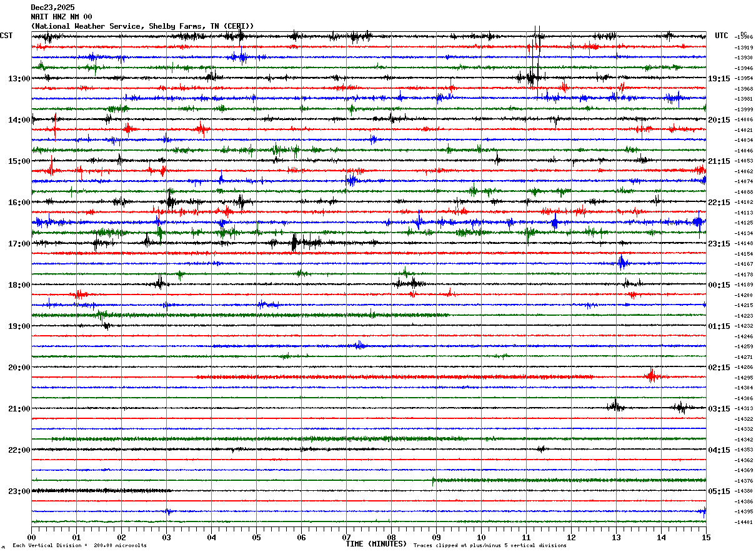Select the 15 minute tick label
This screenshot has width=756, height=554.
705,537
